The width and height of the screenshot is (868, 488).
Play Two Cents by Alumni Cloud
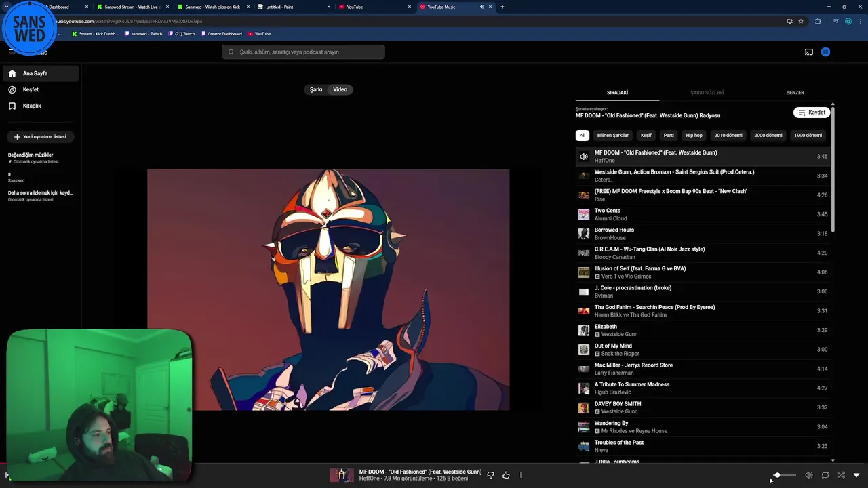(x=703, y=214)
